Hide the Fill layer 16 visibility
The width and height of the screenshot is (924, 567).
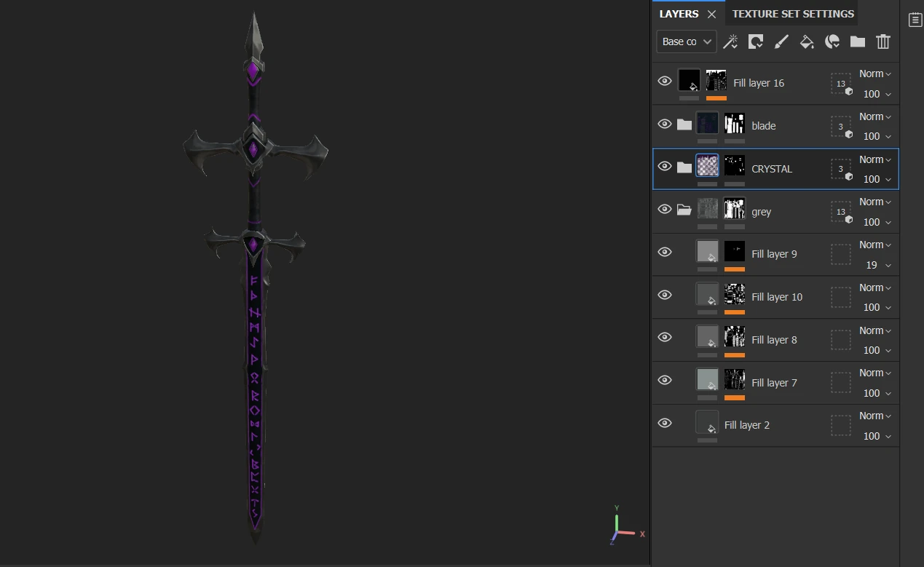point(664,81)
